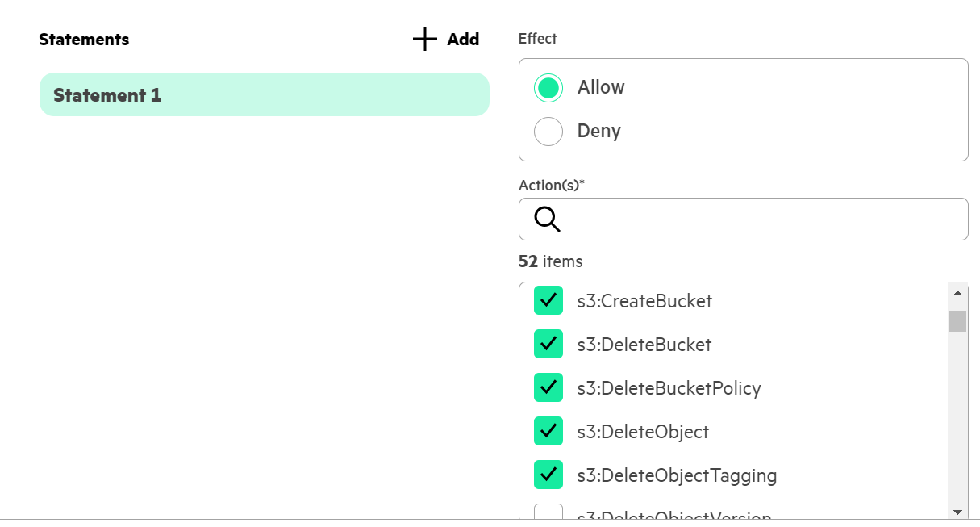Click the s3:CreateBucket label text
Screen dimensions: 980x527
point(644,301)
